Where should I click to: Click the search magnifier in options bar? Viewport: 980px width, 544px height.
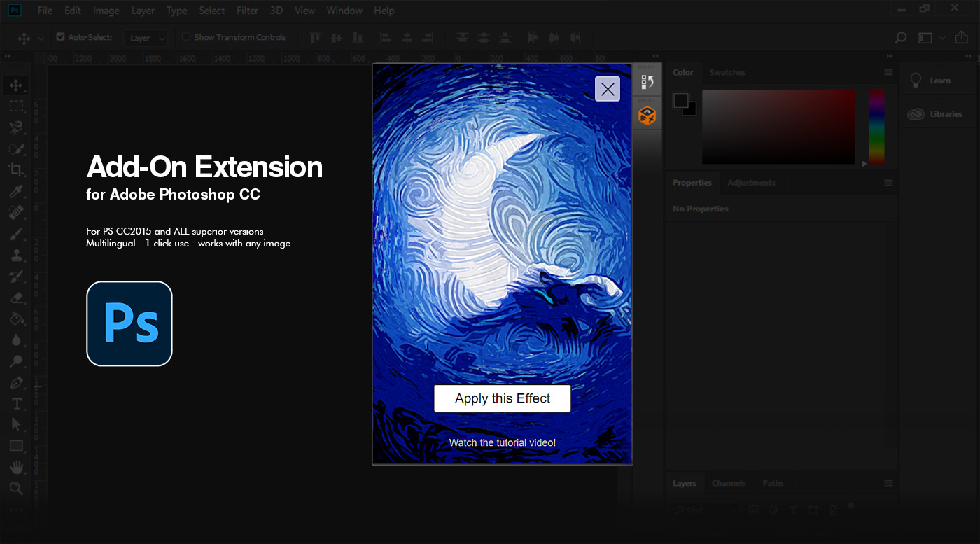(901, 38)
